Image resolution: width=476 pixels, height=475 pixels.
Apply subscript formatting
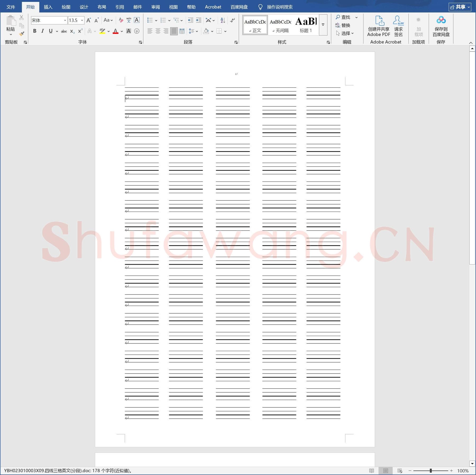[x=72, y=31]
